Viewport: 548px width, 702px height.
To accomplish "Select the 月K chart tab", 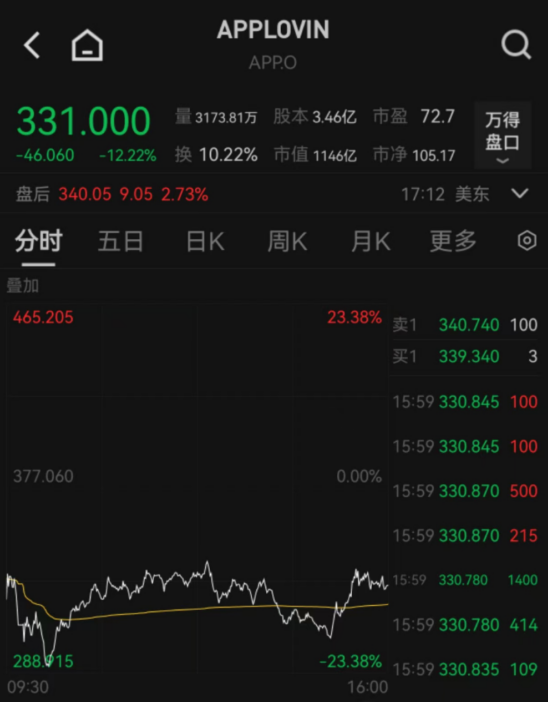I will pyautogui.click(x=371, y=241).
